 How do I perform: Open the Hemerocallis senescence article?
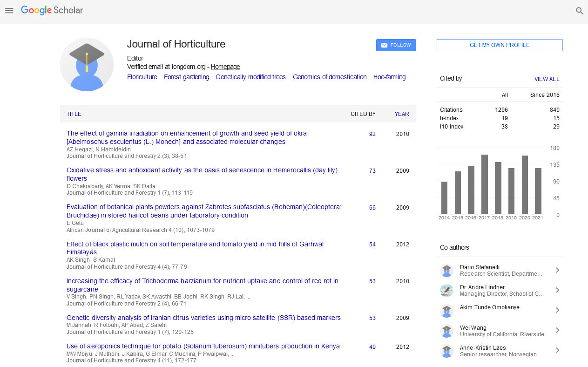[x=202, y=174]
